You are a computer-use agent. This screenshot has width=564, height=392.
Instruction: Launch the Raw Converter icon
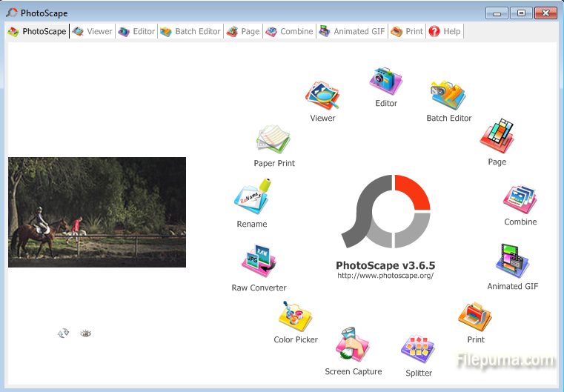(x=259, y=262)
